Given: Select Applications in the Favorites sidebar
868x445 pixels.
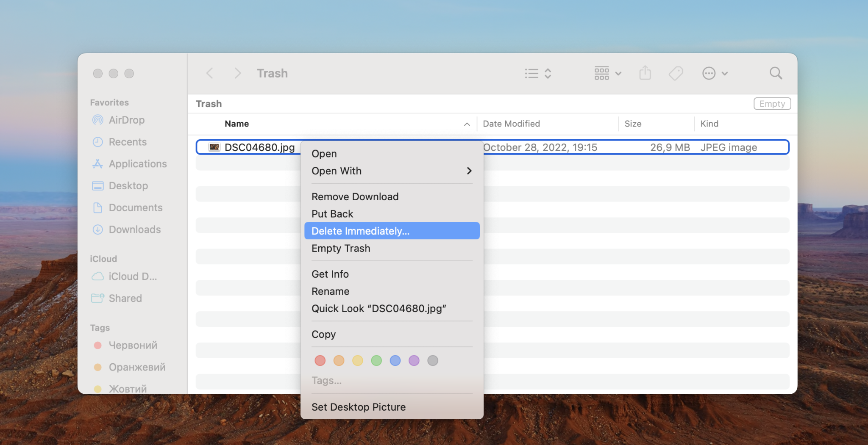Looking at the screenshot, I should tap(137, 163).
